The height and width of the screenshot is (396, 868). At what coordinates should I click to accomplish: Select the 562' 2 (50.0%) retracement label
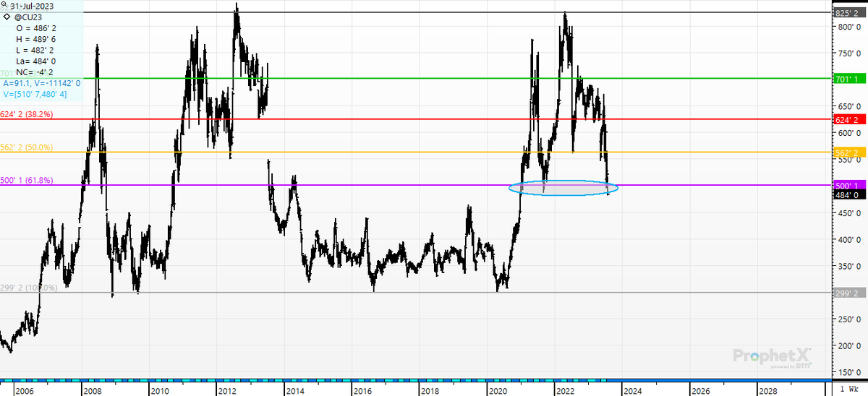27,147
